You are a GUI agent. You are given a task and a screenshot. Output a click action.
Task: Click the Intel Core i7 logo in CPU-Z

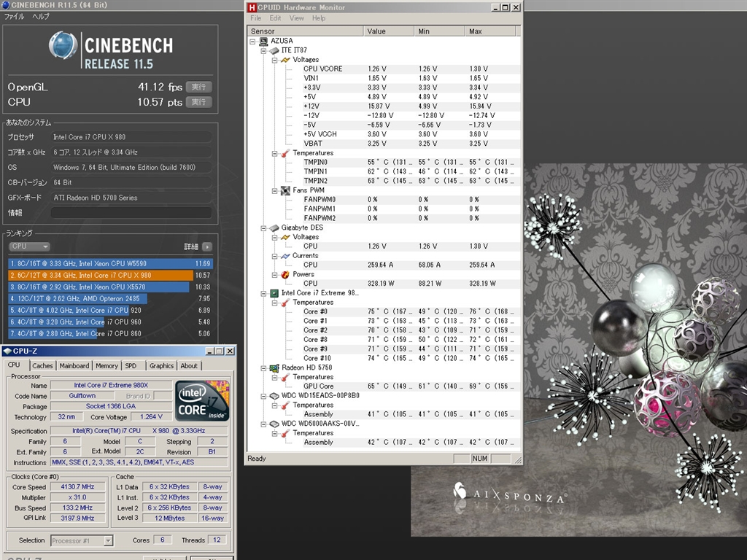202,400
